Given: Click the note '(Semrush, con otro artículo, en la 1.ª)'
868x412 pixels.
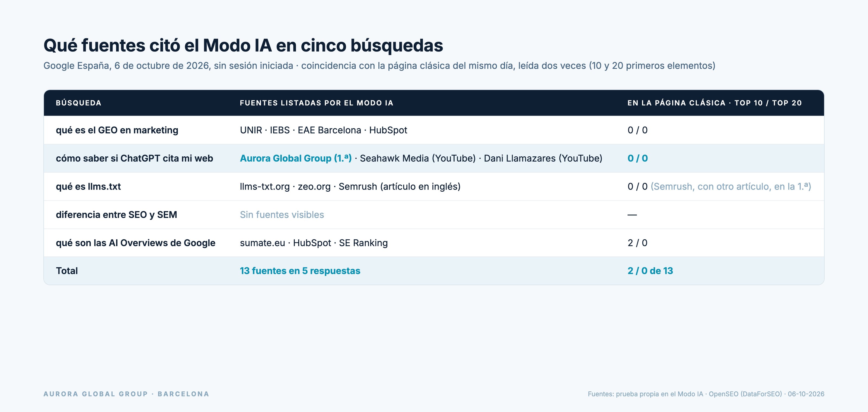Looking at the screenshot, I should [731, 186].
